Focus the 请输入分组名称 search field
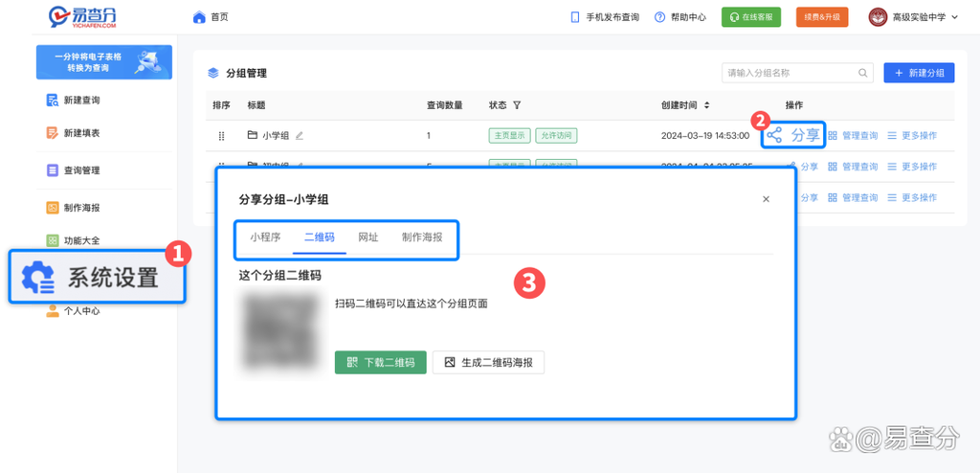This screenshot has height=473, width=980. [797, 73]
